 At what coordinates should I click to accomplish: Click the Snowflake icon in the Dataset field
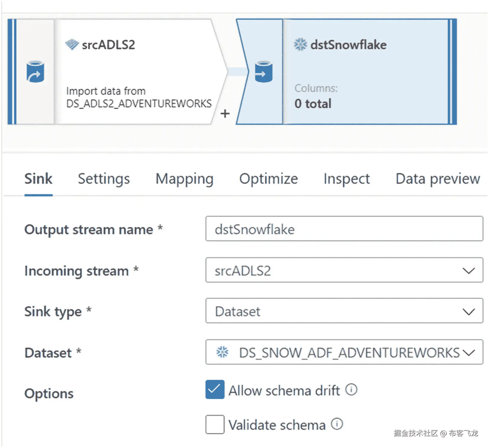(x=222, y=352)
